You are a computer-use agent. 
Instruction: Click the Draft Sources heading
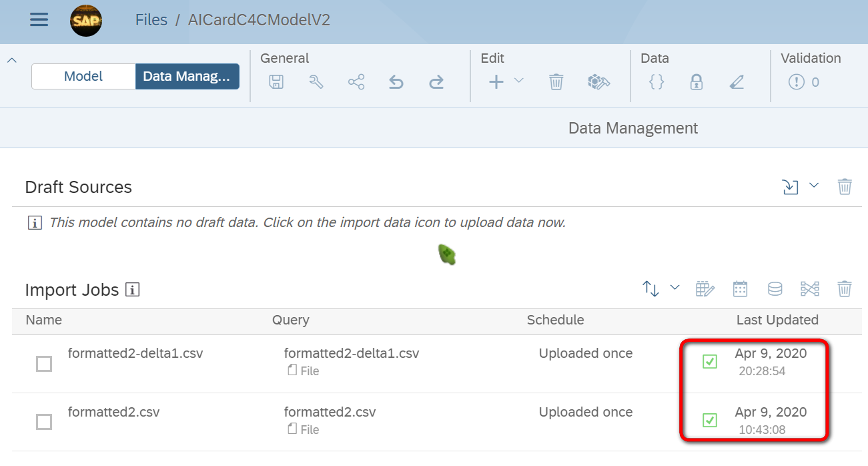78,187
